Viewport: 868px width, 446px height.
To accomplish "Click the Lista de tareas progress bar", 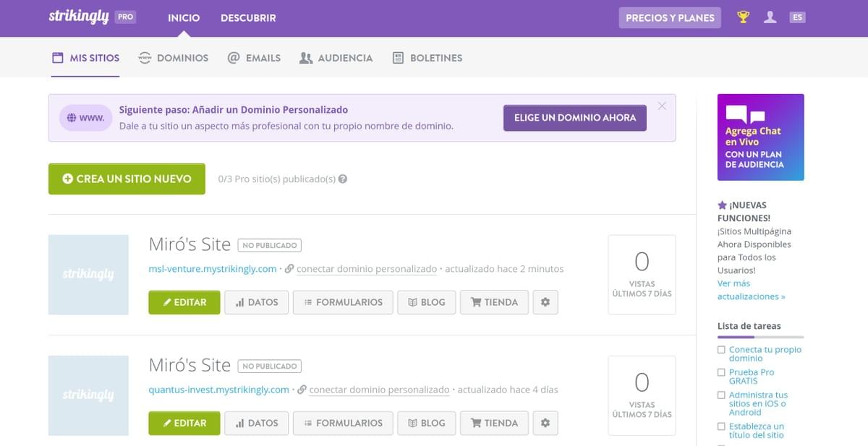I will click(760, 337).
